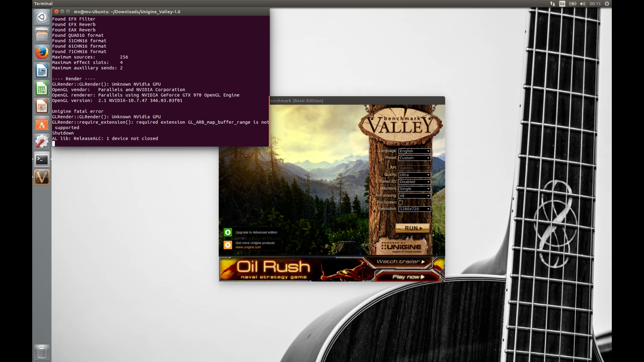Open the Preset dropdown set to Custom

click(x=415, y=158)
